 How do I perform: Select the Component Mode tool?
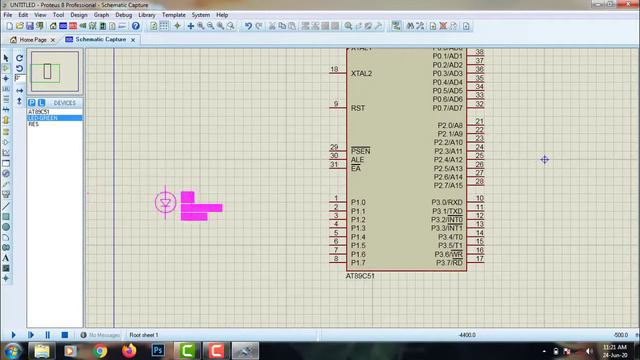pos(6,68)
